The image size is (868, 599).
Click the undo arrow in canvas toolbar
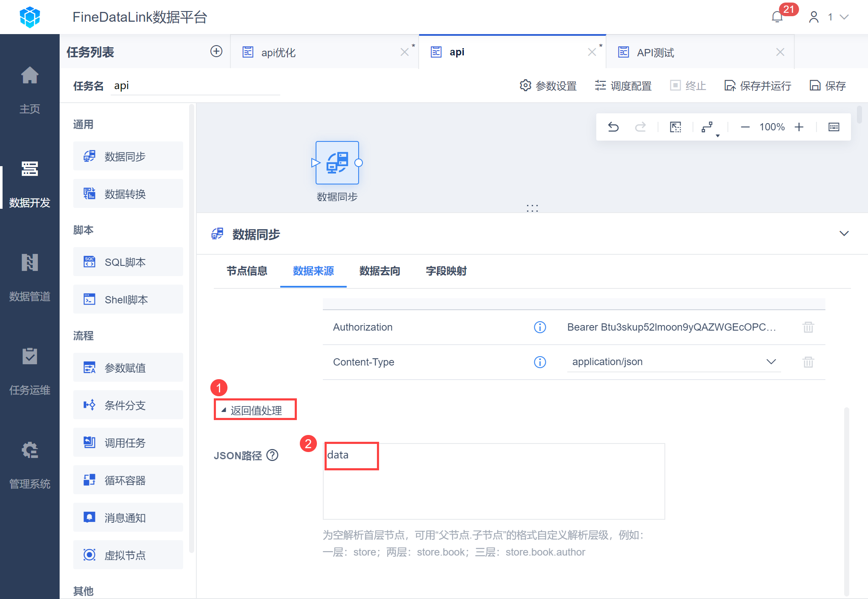click(x=613, y=127)
